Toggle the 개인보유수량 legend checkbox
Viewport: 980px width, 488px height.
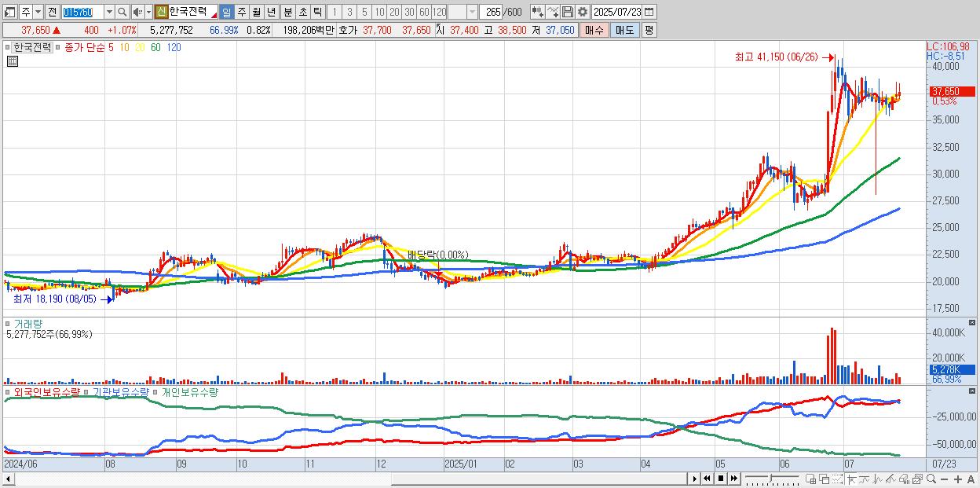tap(155, 392)
